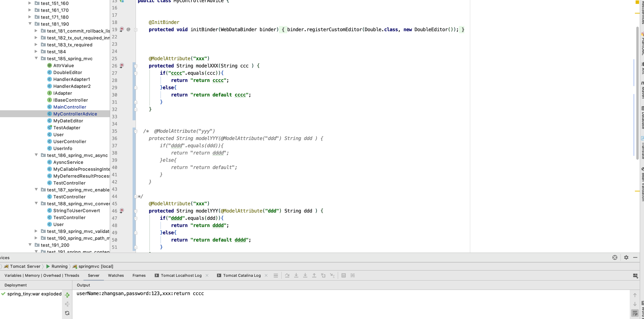The image size is (644, 319).
Task: Open the Services panel settings gear
Action: [626, 257]
